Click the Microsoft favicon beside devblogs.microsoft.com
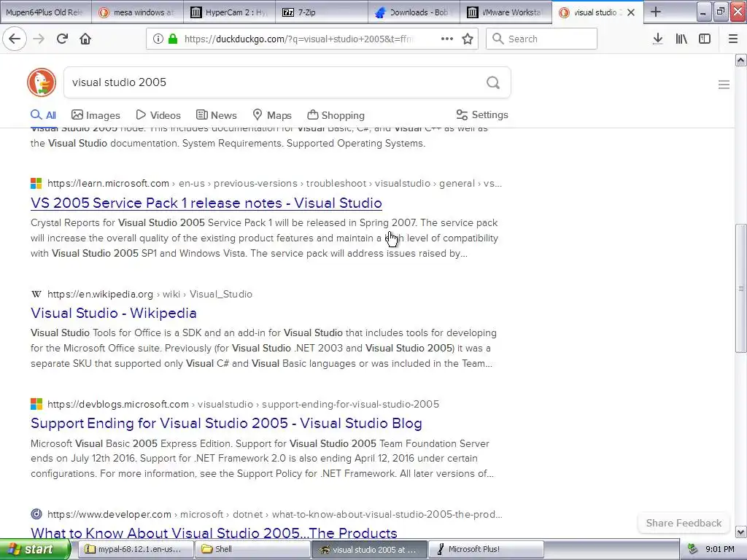747x560 pixels. [36, 404]
